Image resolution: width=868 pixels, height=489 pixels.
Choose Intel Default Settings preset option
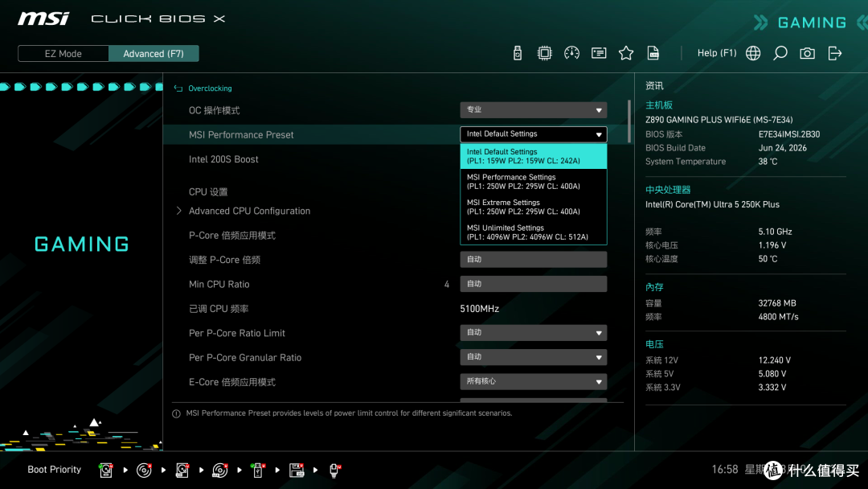533,156
